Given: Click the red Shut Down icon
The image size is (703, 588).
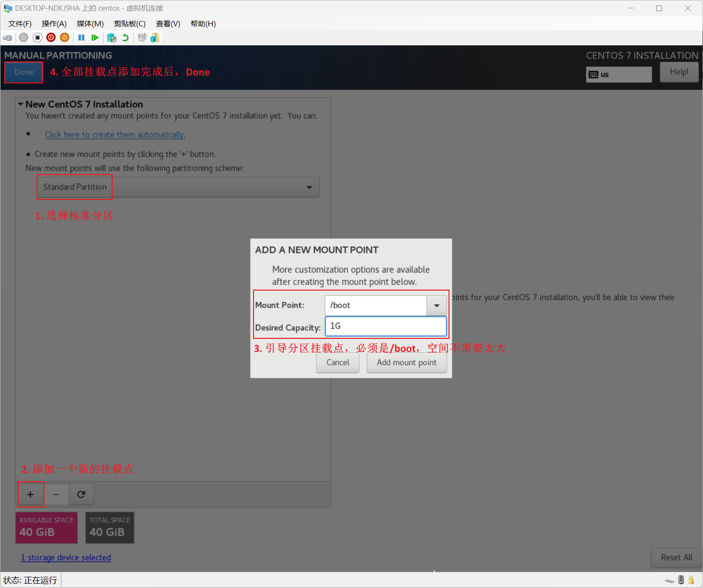Looking at the screenshot, I should coord(51,38).
